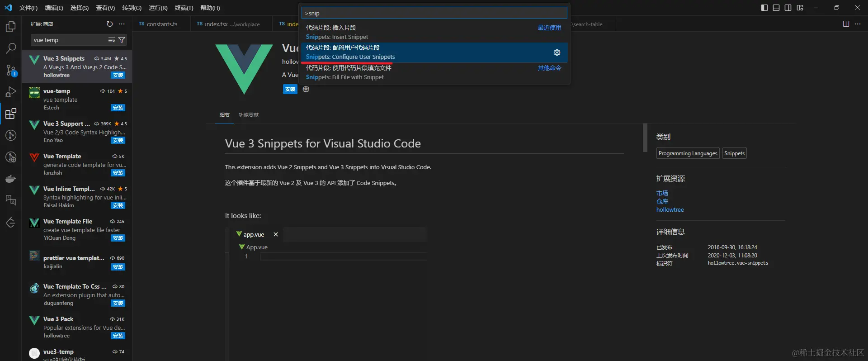Open extensions view more actions menu
This screenshot has height=361, width=868.
pyautogui.click(x=122, y=24)
